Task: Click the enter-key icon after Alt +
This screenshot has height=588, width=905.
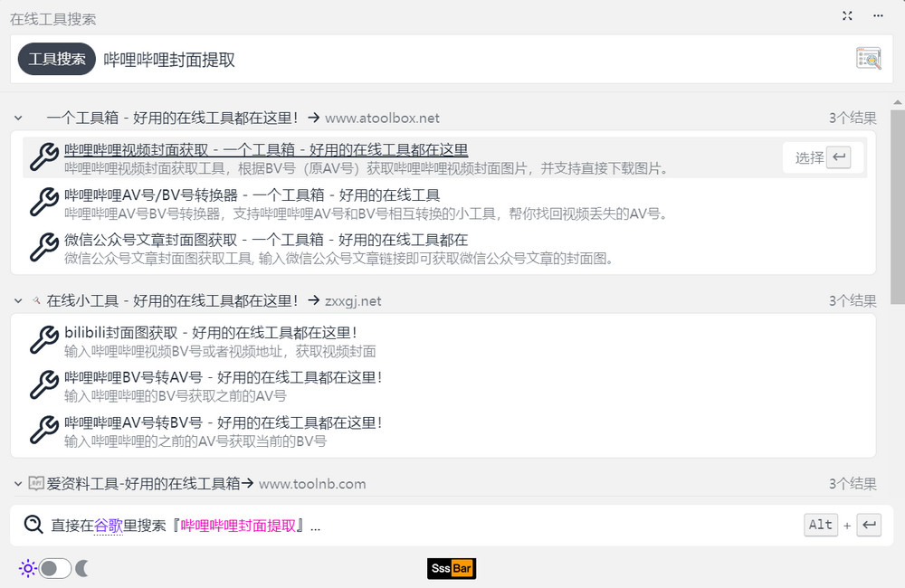Action: click(x=869, y=525)
